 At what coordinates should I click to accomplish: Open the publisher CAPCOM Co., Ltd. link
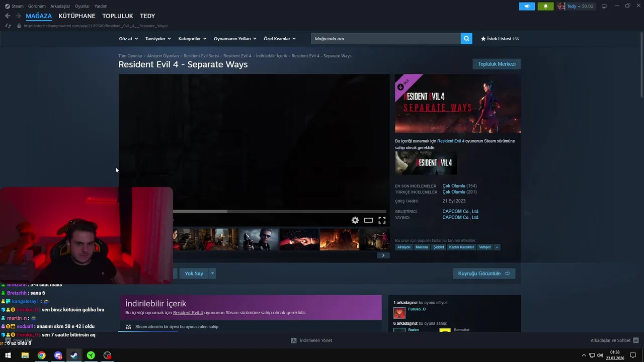[x=460, y=218]
